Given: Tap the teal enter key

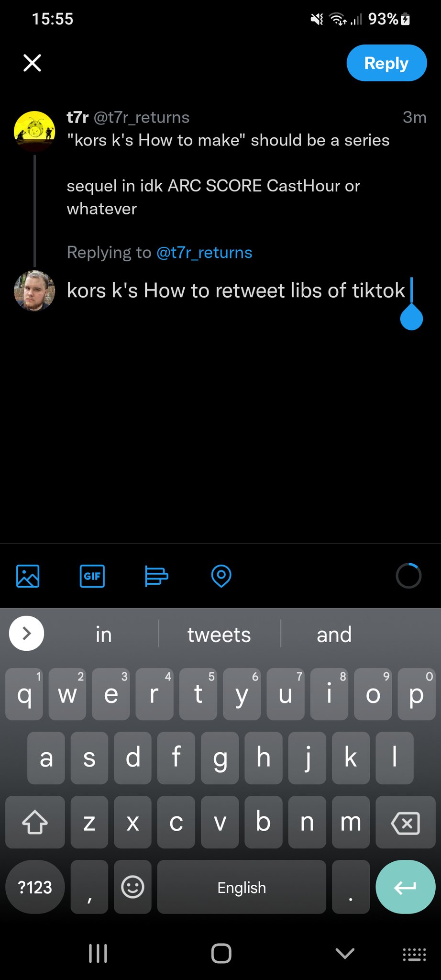Looking at the screenshot, I should pos(405,887).
